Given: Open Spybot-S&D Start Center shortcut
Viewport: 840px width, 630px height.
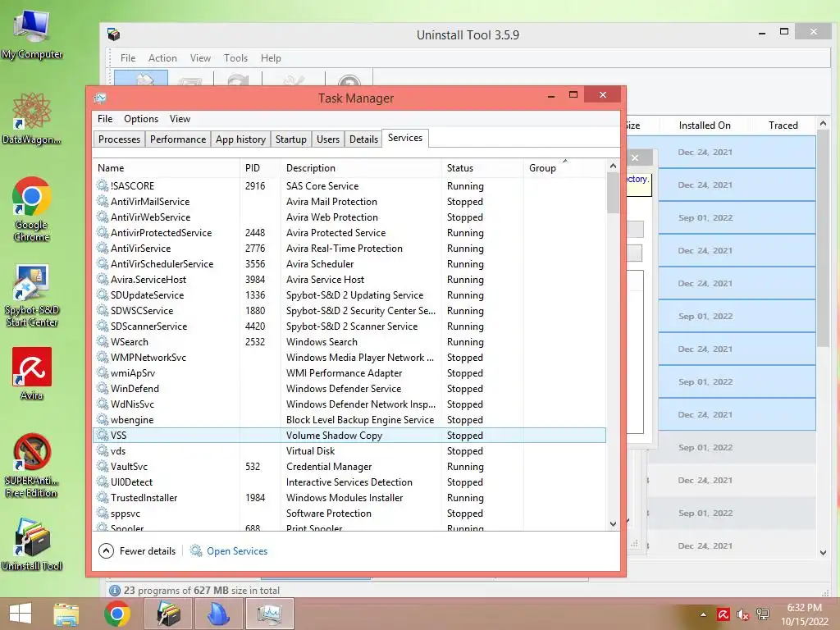Looking at the screenshot, I should (x=32, y=294).
